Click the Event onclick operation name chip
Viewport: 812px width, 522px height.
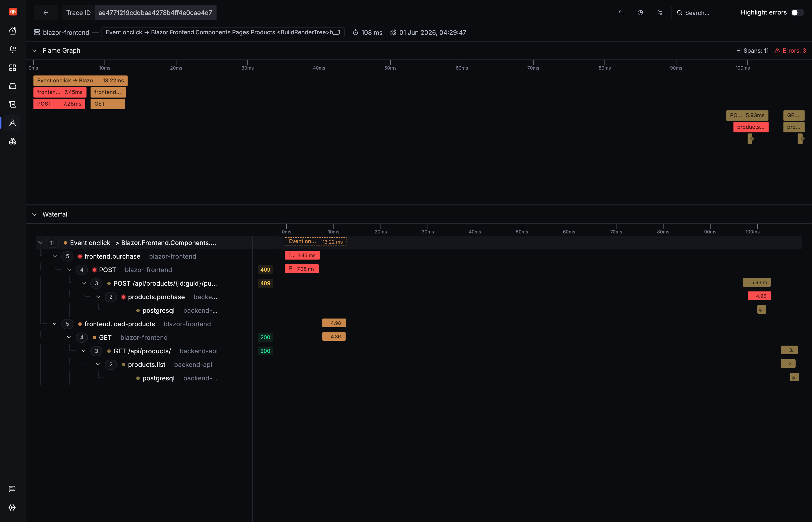coord(223,32)
